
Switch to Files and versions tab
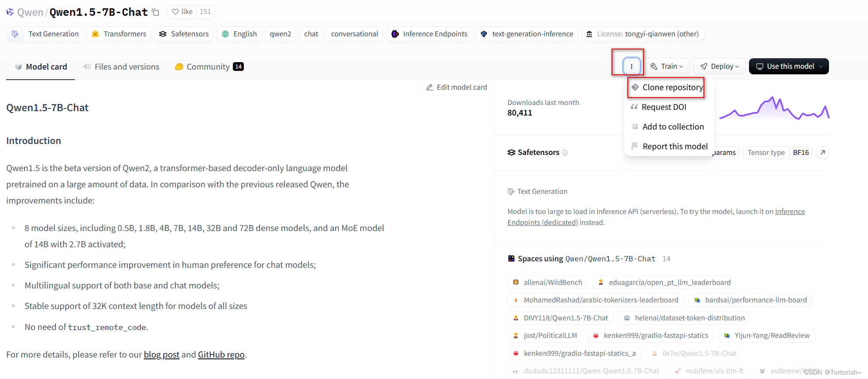click(x=121, y=67)
